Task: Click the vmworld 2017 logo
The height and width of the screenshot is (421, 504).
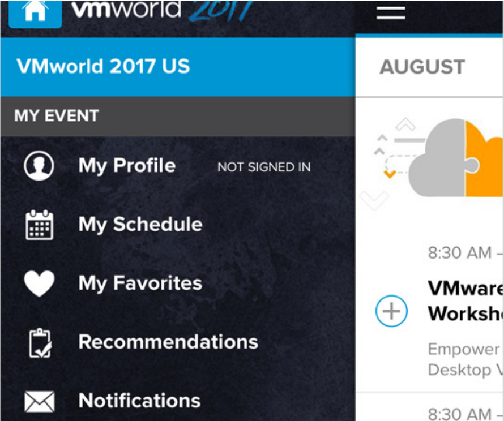Action: pos(161,10)
